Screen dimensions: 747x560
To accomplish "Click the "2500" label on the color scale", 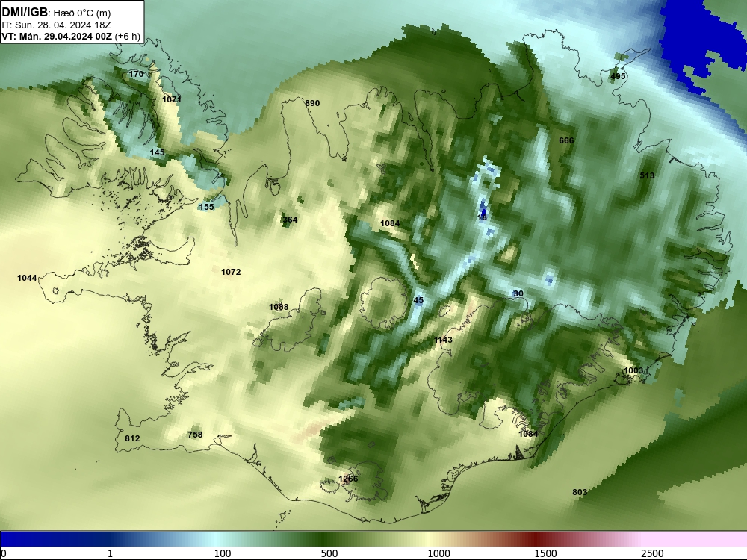I will click(651, 553).
